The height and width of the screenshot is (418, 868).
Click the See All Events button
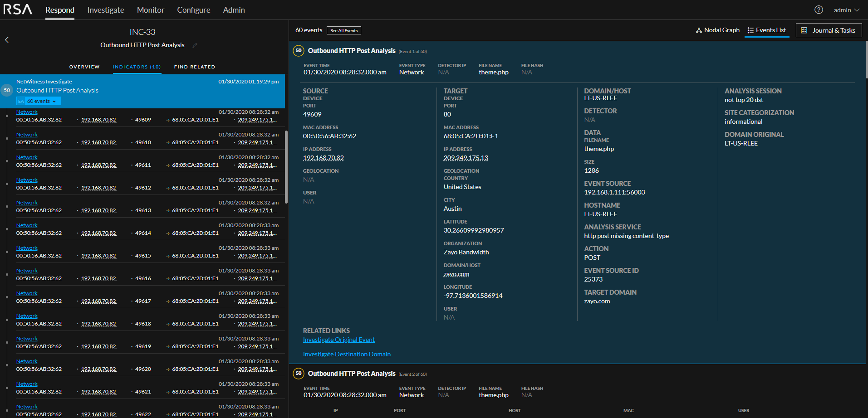point(343,30)
